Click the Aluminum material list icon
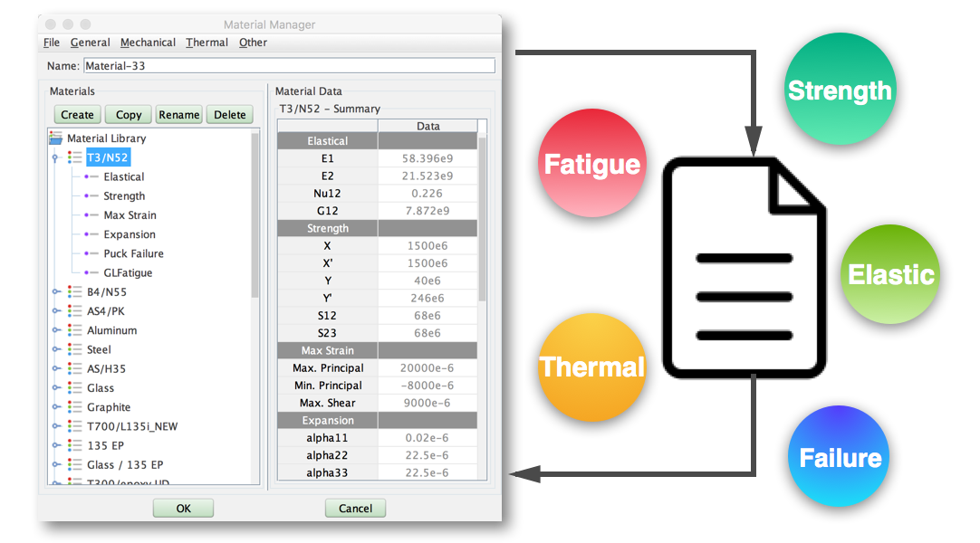Image resolution: width=980 pixels, height=543 pixels. click(74, 330)
